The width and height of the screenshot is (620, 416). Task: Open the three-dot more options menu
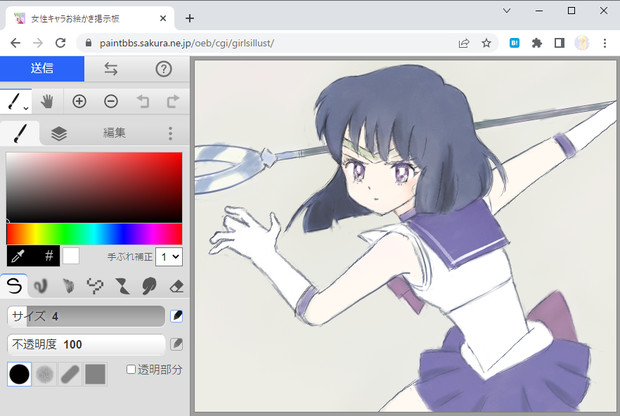pyautogui.click(x=170, y=133)
